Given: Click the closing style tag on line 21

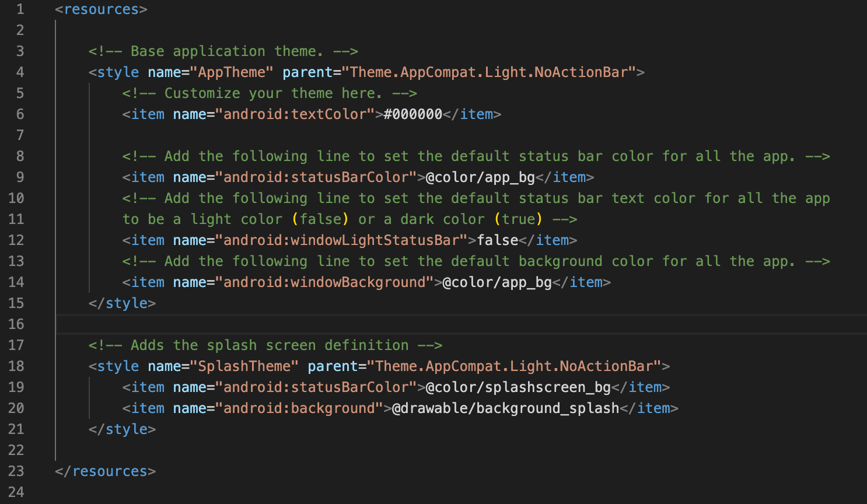Looking at the screenshot, I should [122, 429].
